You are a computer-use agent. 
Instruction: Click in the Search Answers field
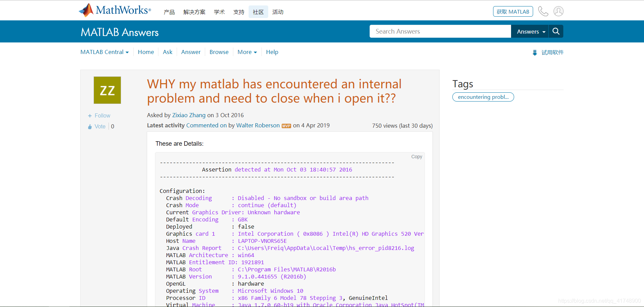[440, 31]
